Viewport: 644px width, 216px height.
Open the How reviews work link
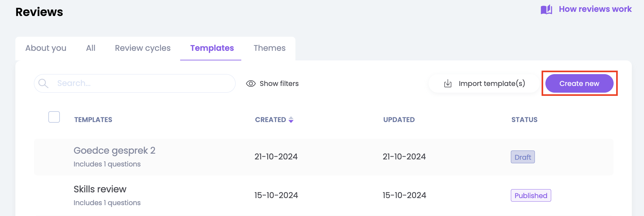595,9
